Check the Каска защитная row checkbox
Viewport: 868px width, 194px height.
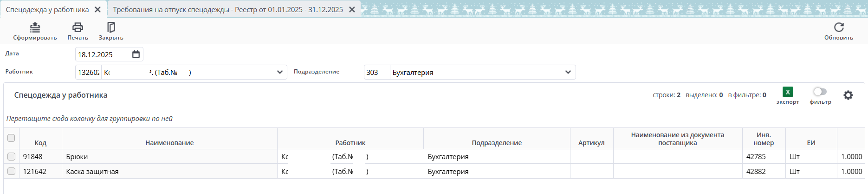11,171
